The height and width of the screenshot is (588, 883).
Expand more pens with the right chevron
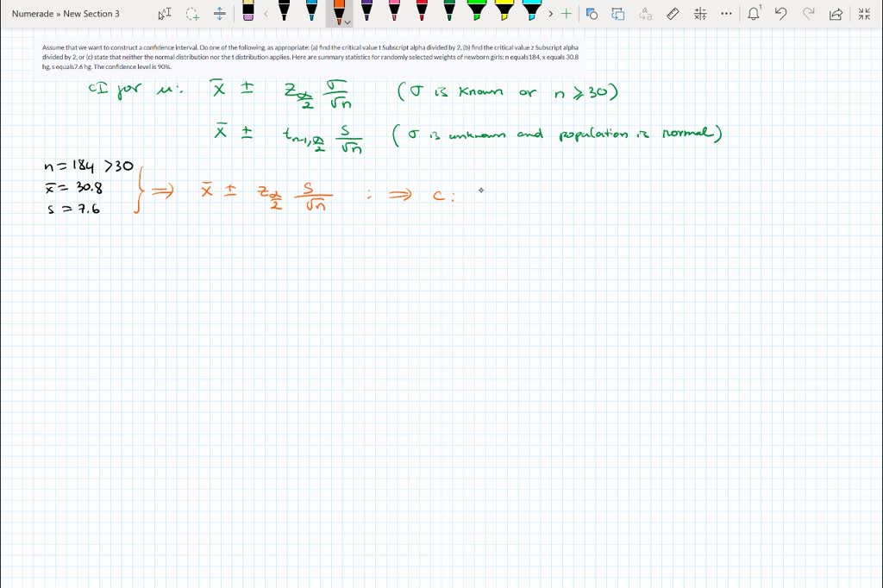[549, 13]
